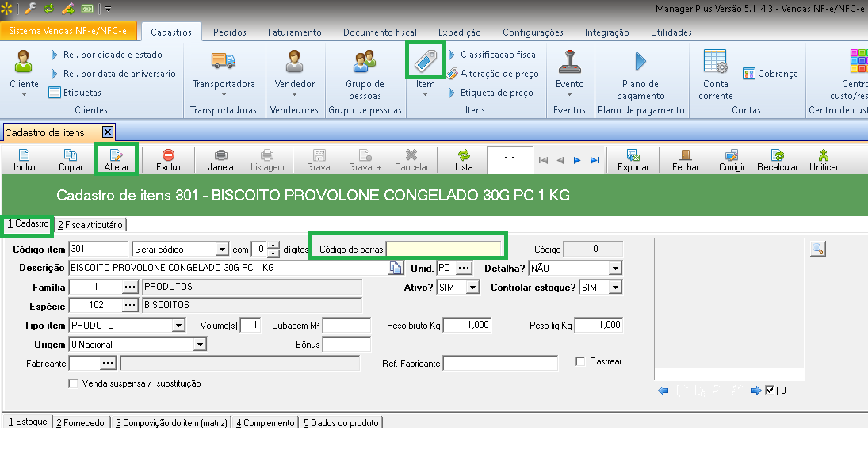
Task: Open the Faturamento ribbon tab
Action: point(294,32)
